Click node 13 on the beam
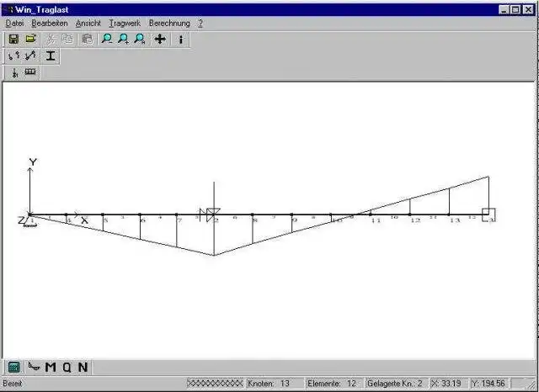This screenshot has height=392, width=539. click(x=449, y=215)
